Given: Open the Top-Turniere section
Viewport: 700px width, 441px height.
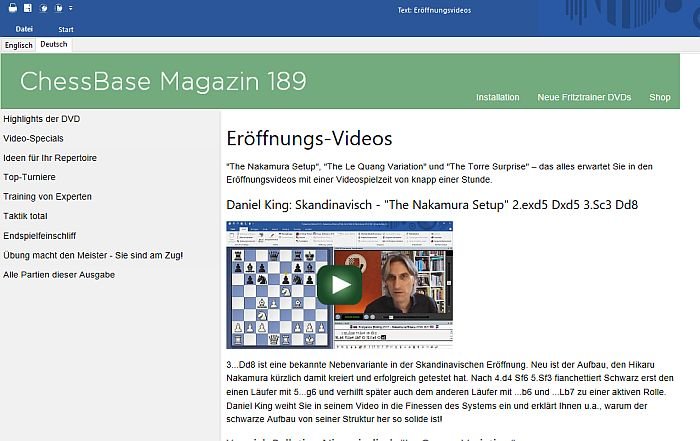Looking at the screenshot, I should (29, 177).
